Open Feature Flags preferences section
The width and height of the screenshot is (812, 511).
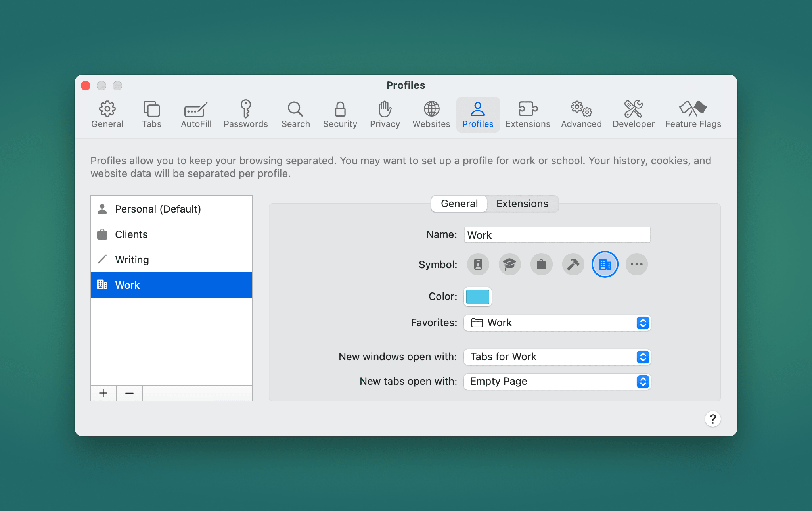click(x=693, y=113)
